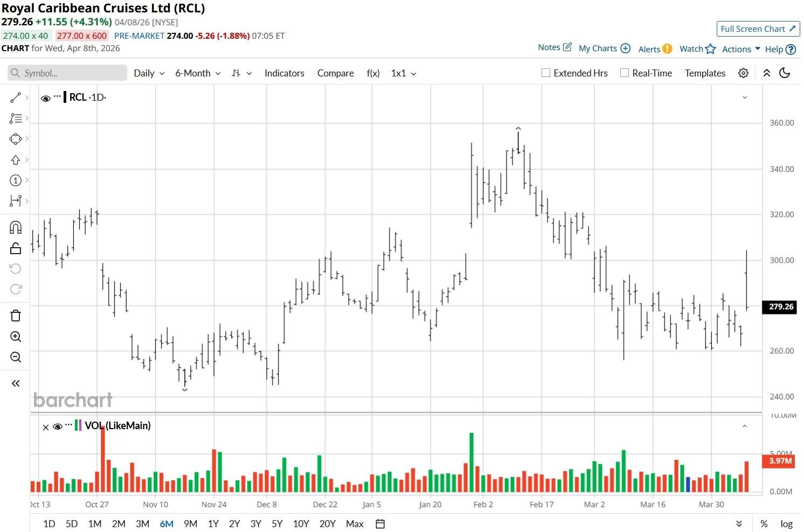The width and height of the screenshot is (804, 532).
Task: Toggle RCL series visibility eye icon
Action: pyautogui.click(x=46, y=98)
